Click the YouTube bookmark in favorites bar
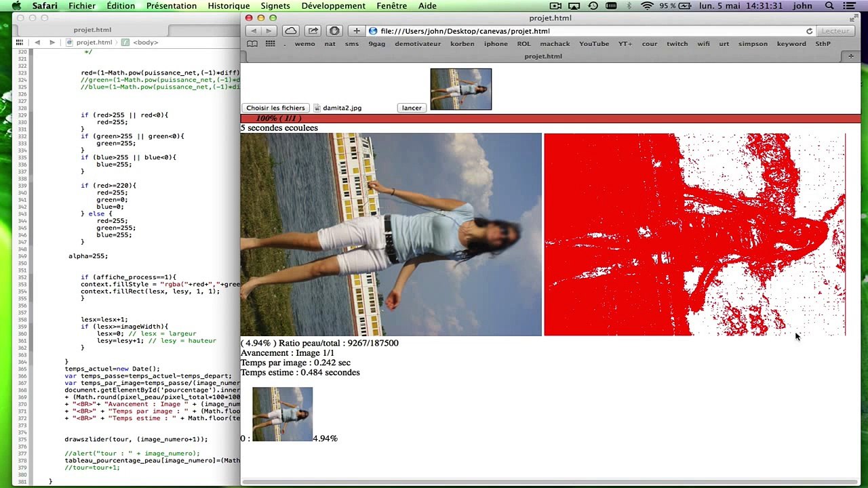The height and width of the screenshot is (488, 868). (x=593, y=44)
